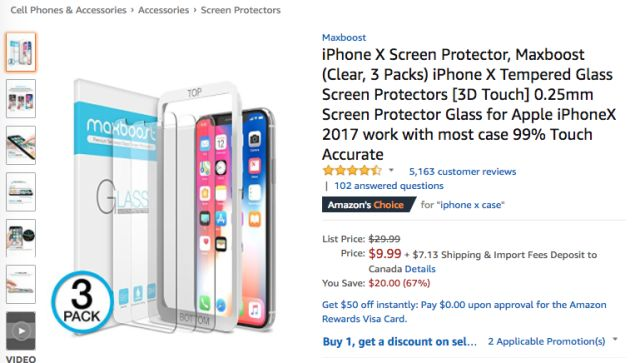Select the fourth product thumbnail image
This screenshot has width=640, height=363.
click(21, 192)
